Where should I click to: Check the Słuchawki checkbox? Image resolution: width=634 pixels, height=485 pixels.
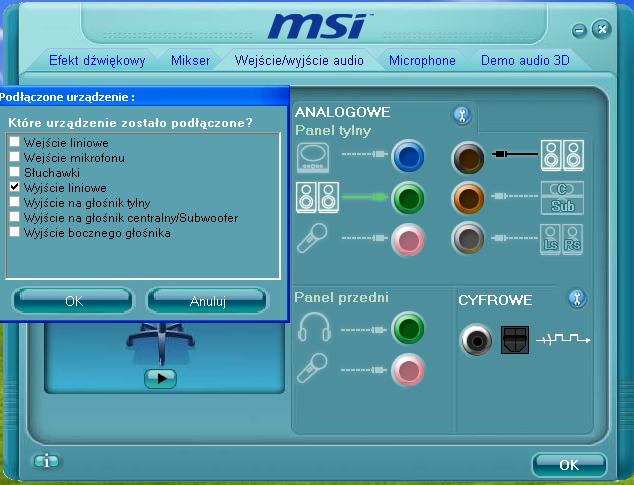15,172
